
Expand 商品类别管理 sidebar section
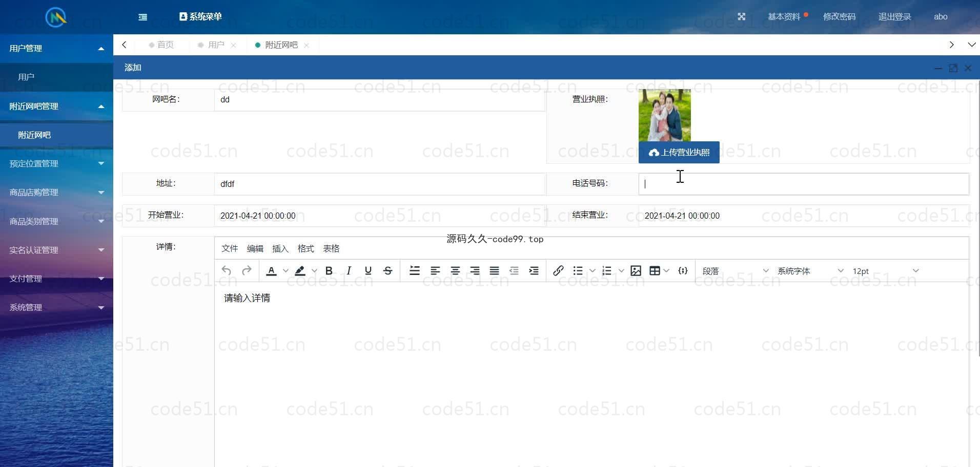pyautogui.click(x=56, y=221)
